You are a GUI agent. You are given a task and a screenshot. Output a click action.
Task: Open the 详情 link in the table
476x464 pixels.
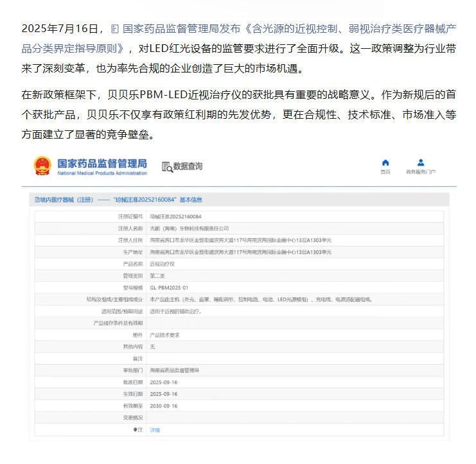(155, 429)
